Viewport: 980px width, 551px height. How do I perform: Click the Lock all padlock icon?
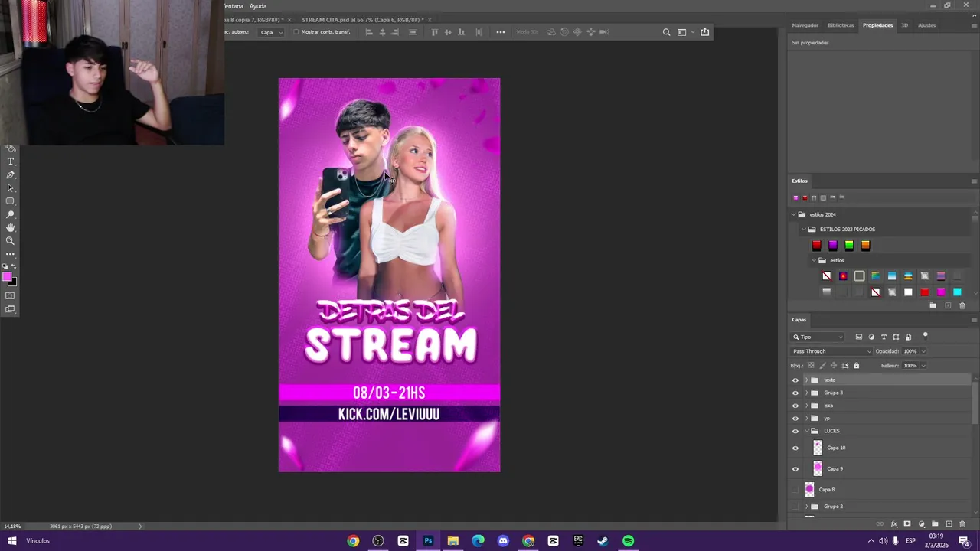[x=856, y=366]
